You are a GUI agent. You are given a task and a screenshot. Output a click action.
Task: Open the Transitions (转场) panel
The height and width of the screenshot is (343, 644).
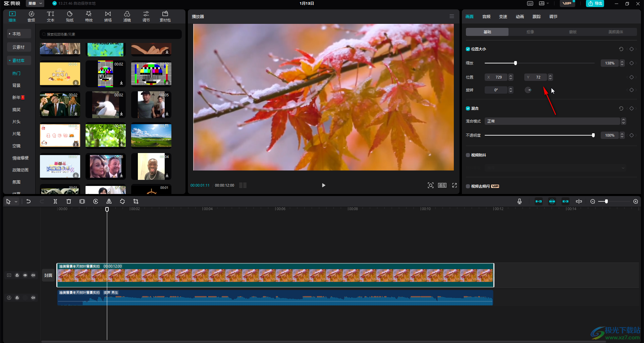(108, 16)
